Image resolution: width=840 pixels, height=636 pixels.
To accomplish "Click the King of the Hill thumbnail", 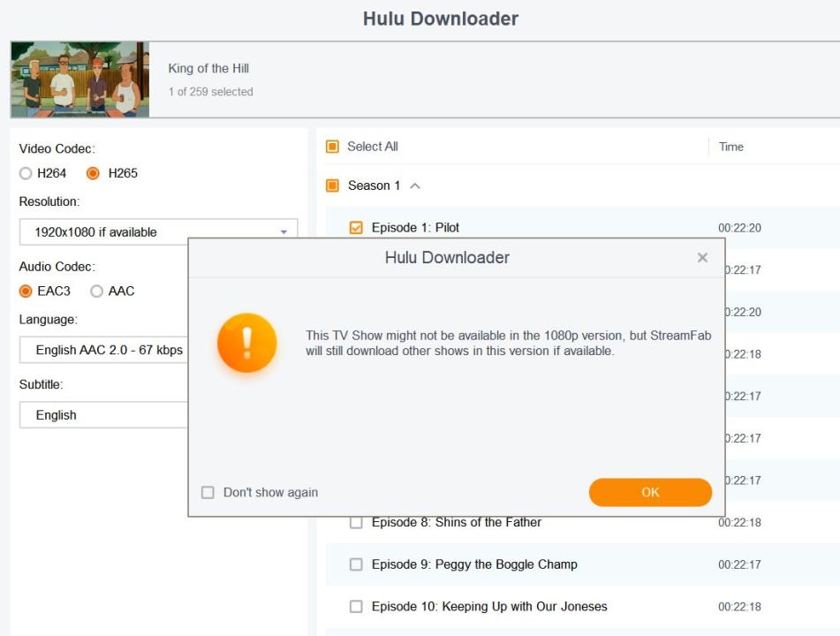I will coord(79,79).
